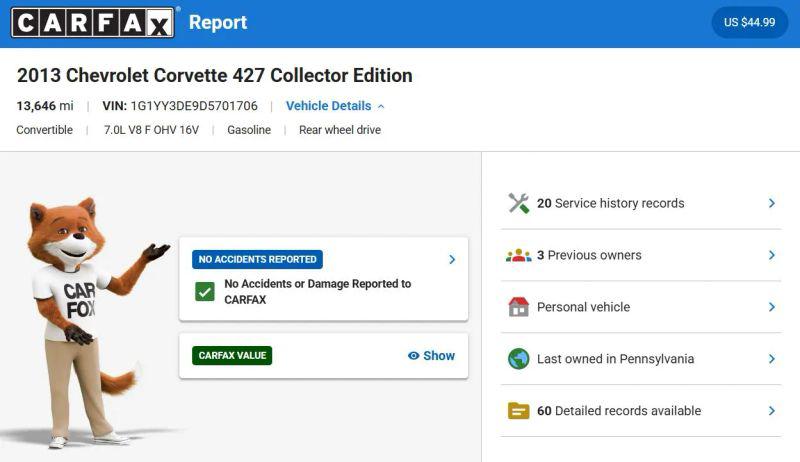Click the 60 Detailed records available text
The image size is (800, 462).
pos(619,411)
